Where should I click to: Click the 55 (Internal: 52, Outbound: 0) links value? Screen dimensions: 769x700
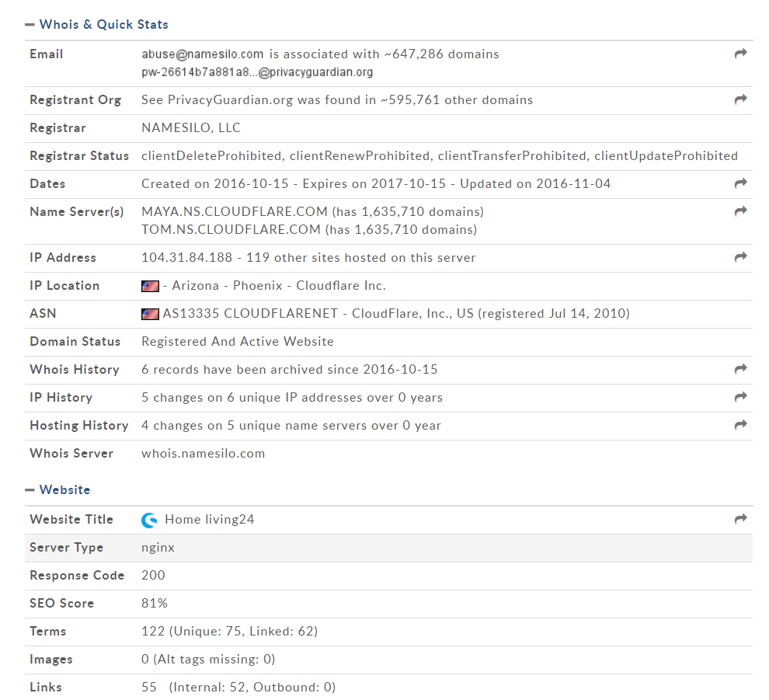[x=238, y=688]
